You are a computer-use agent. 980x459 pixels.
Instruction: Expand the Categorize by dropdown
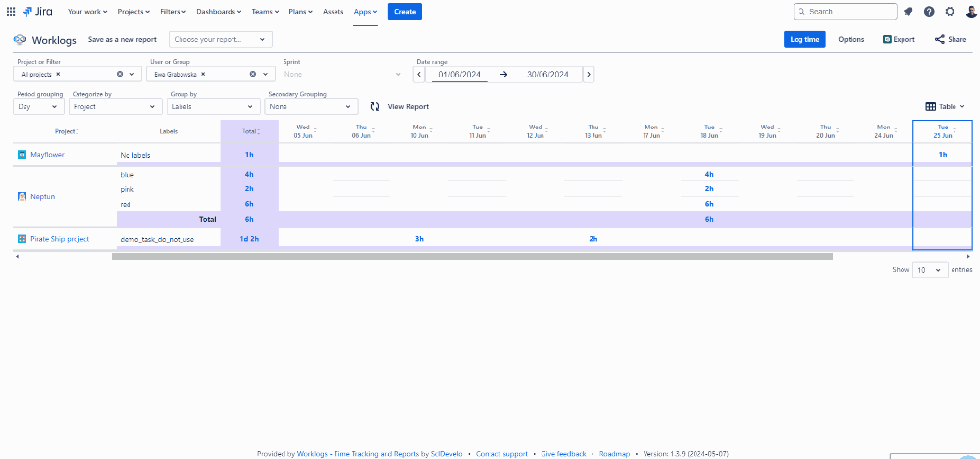point(116,106)
